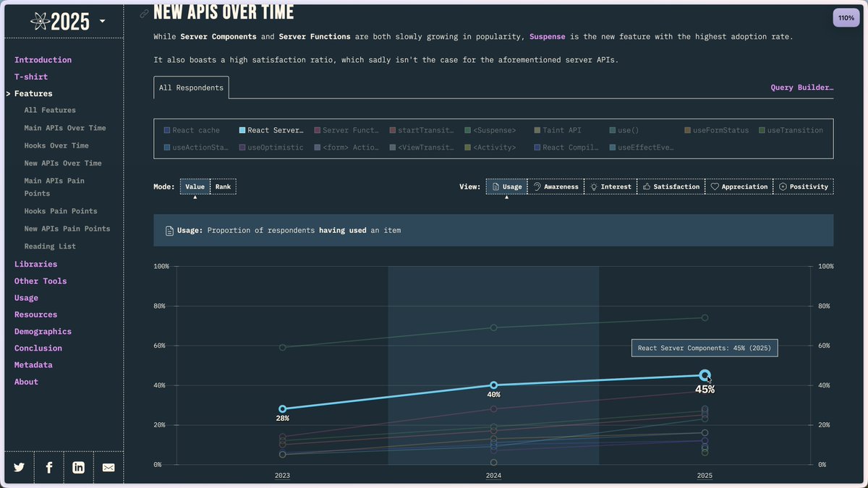Toggle React Server Components legend item

click(271, 130)
